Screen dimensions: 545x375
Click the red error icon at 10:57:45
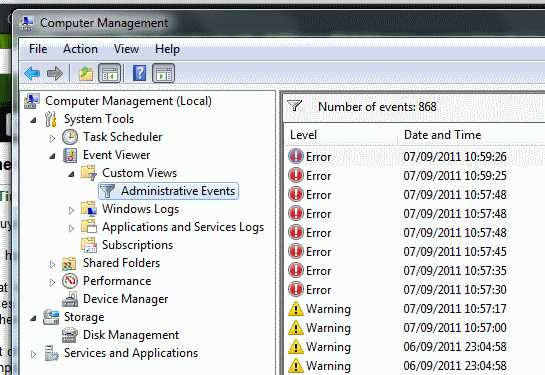[296, 251]
